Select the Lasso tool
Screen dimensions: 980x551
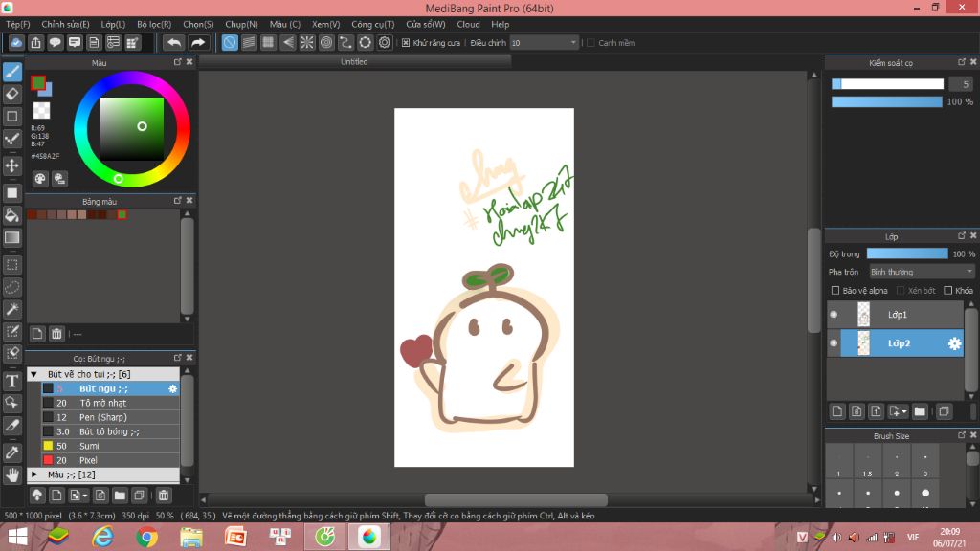pyautogui.click(x=11, y=287)
